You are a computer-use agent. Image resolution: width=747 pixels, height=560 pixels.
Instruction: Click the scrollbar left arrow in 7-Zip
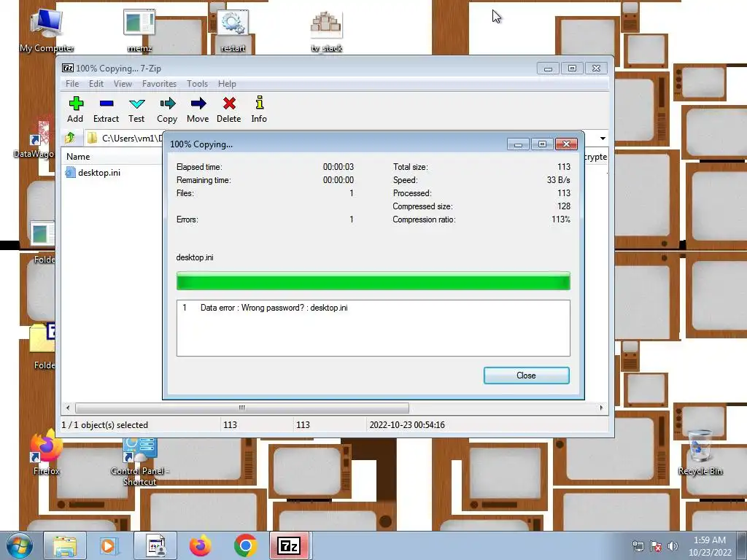tap(68, 408)
